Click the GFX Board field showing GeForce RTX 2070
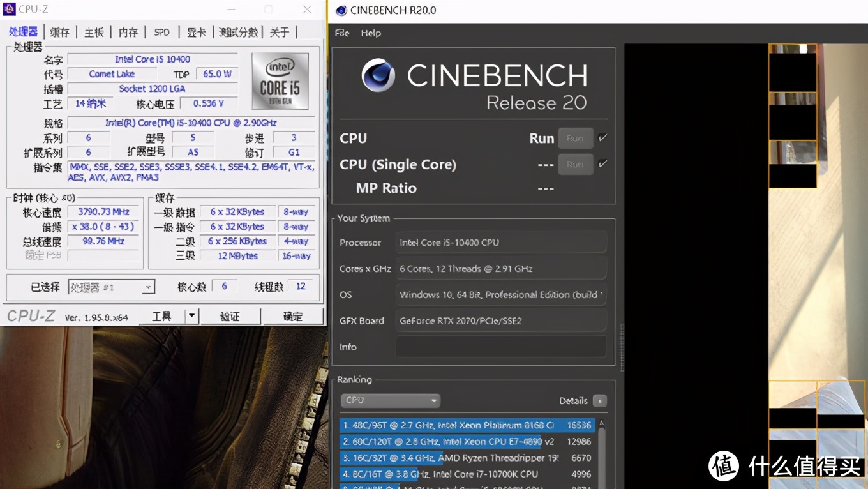868x489 pixels. pyautogui.click(x=500, y=321)
